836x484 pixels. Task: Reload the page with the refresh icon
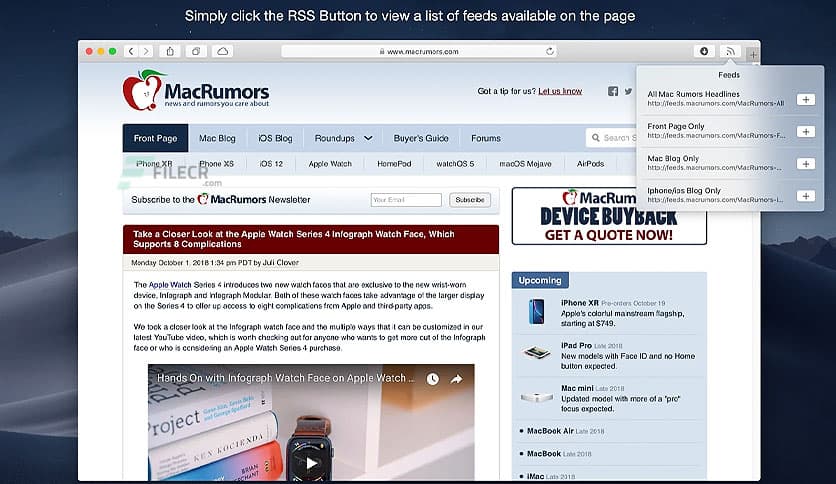click(x=550, y=51)
